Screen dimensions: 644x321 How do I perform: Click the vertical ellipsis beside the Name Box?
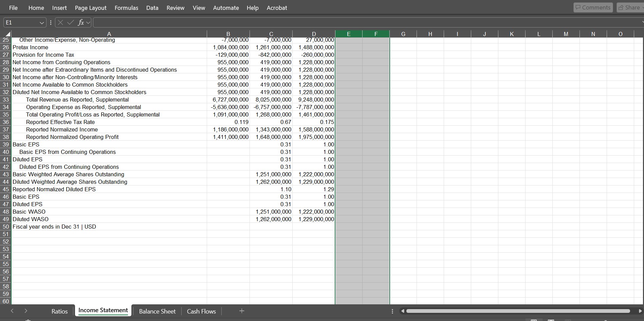point(50,22)
